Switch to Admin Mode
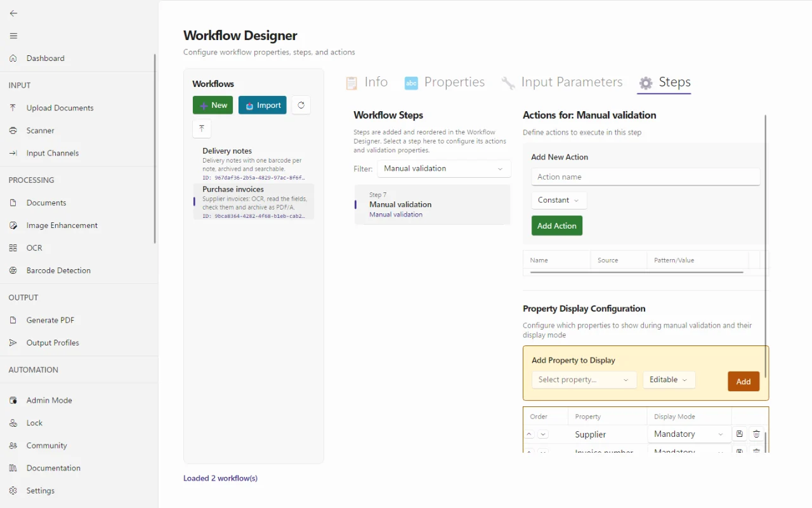This screenshot has width=812, height=508. 77,400
